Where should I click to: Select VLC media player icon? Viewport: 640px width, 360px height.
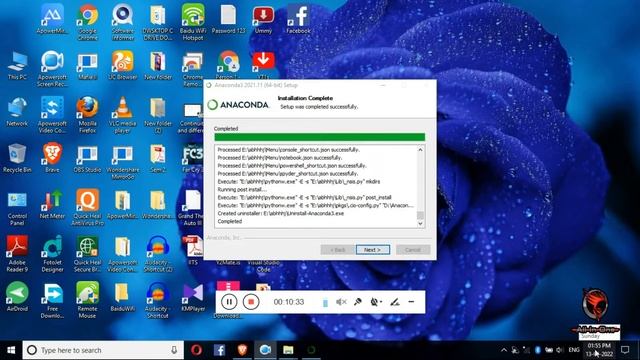pos(122,115)
